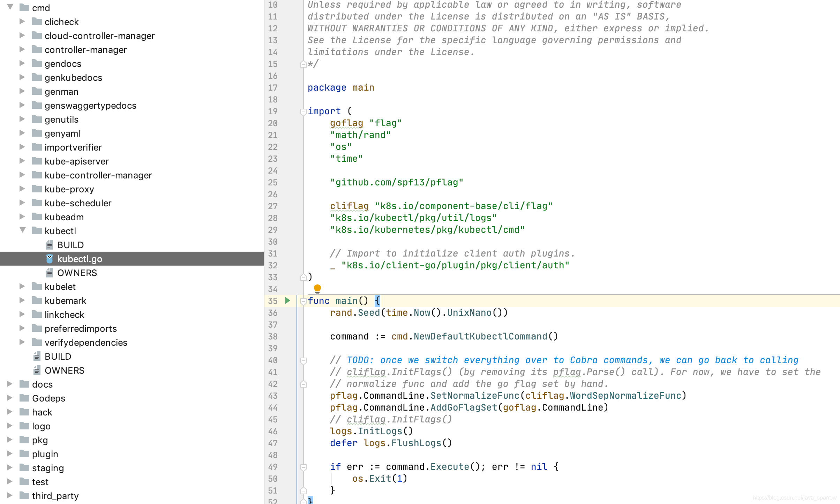The height and width of the screenshot is (504, 840).
Task: Select test folder
Action: pos(40,482)
